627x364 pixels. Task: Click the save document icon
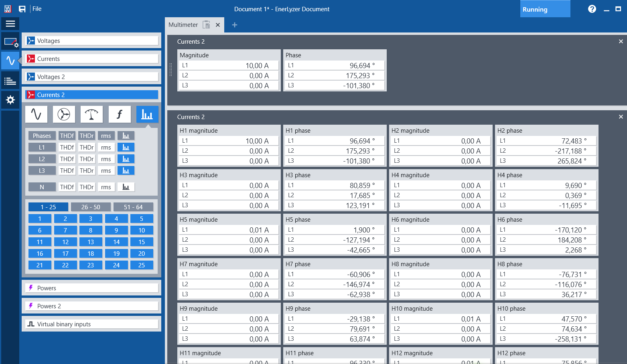coord(22,9)
